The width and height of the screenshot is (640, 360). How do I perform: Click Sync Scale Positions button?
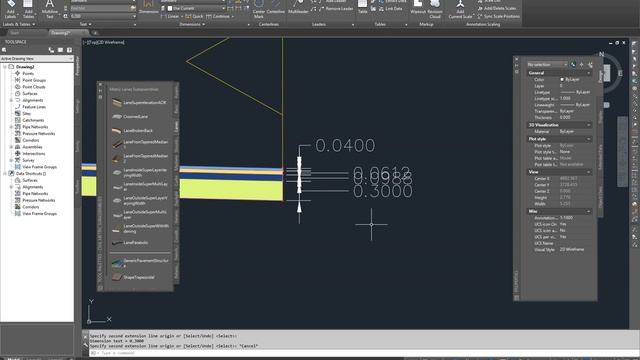click(499, 16)
